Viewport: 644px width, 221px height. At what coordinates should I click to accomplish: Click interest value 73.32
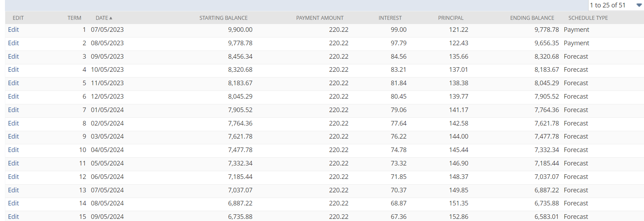click(399, 163)
